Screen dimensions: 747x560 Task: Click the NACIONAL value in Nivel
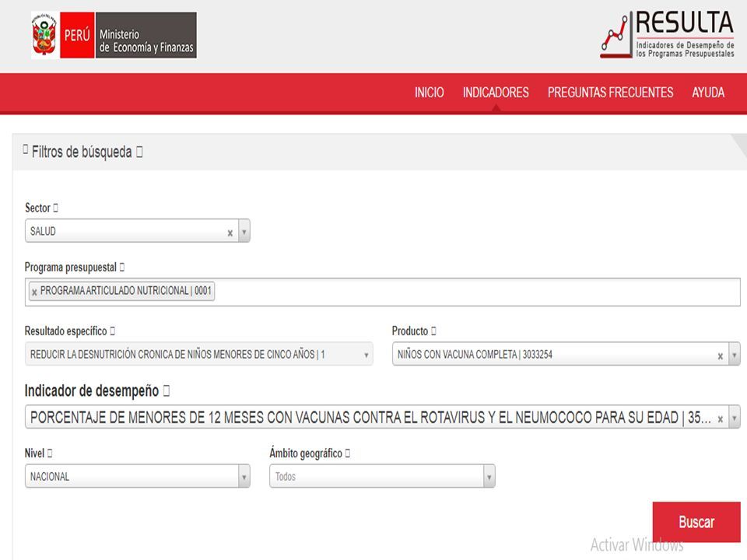pos(50,477)
